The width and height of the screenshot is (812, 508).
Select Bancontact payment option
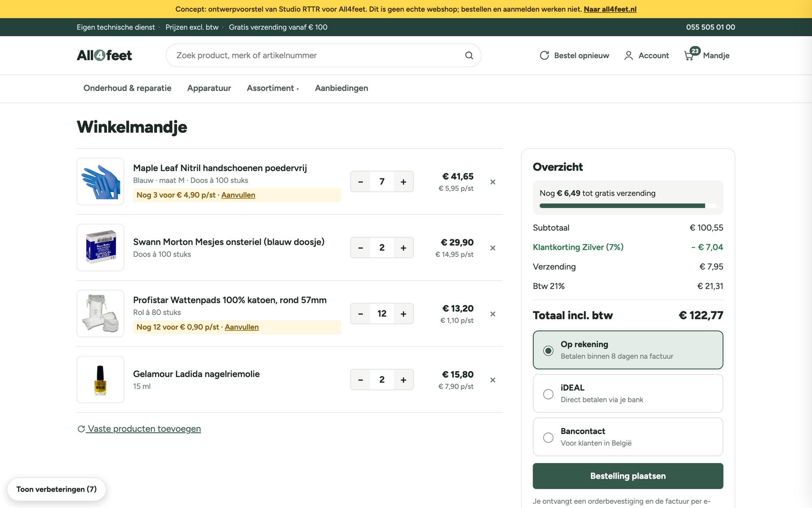(x=628, y=437)
